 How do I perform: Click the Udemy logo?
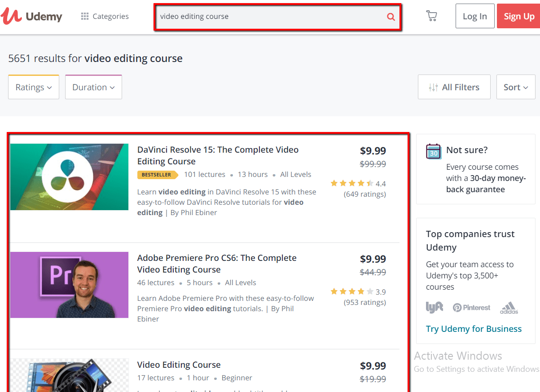tap(31, 16)
